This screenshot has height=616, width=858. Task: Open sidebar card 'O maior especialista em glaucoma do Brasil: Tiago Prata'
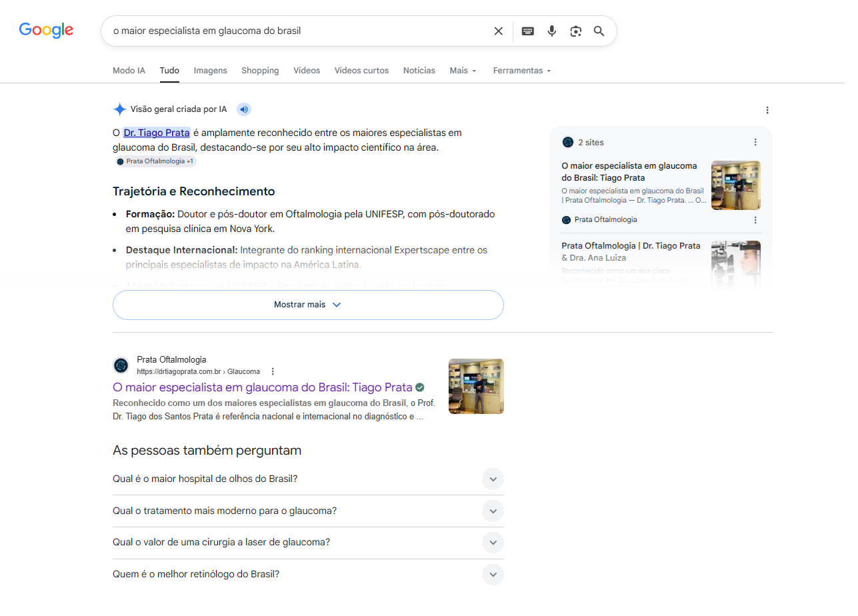point(629,171)
